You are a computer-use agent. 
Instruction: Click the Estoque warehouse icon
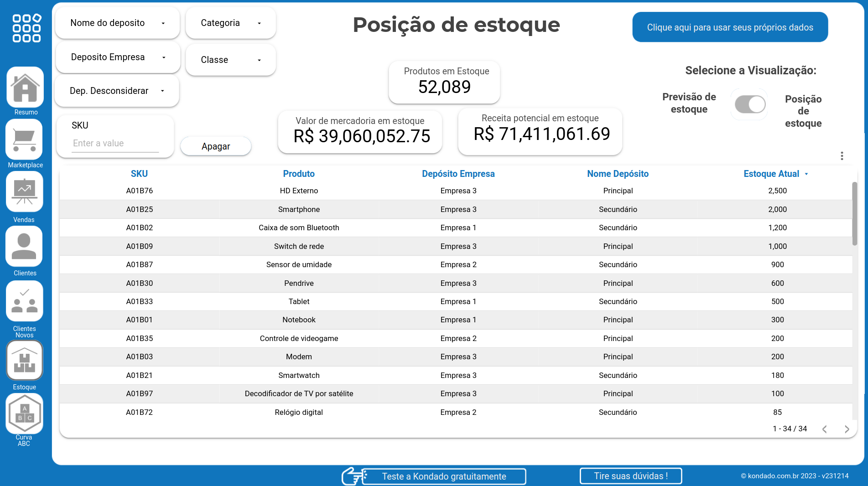25,360
